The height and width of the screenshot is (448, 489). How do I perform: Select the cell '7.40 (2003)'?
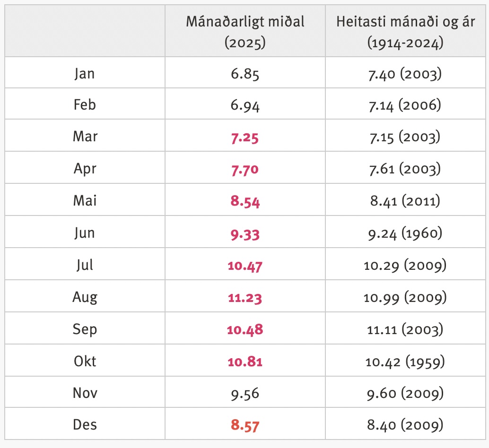[x=405, y=74]
